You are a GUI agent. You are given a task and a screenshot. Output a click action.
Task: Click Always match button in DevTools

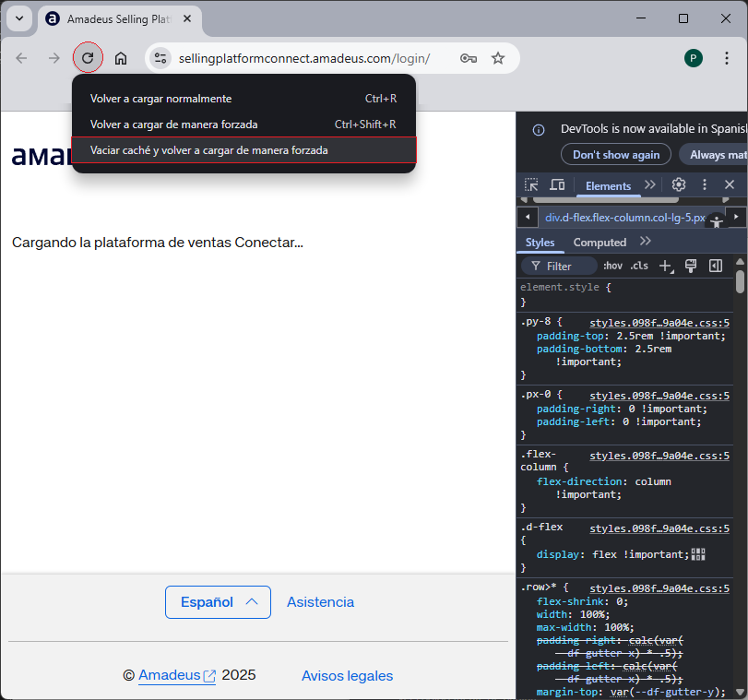point(714,155)
